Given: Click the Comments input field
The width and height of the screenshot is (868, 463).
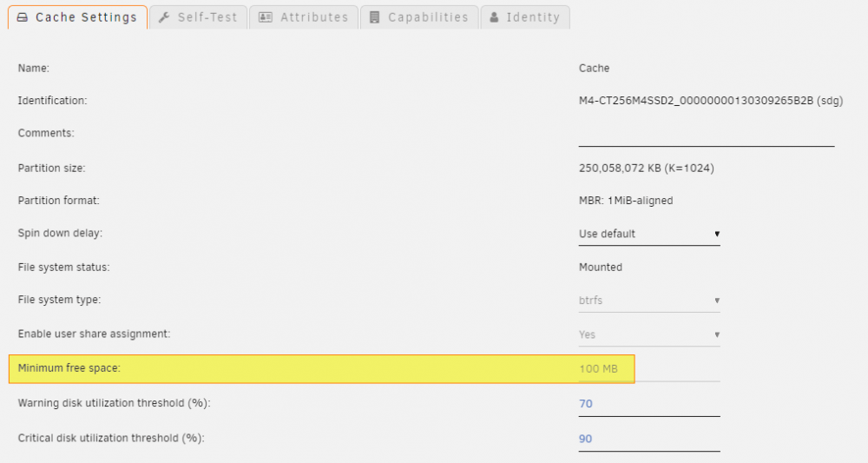Looking at the screenshot, I should pyautogui.click(x=707, y=135).
